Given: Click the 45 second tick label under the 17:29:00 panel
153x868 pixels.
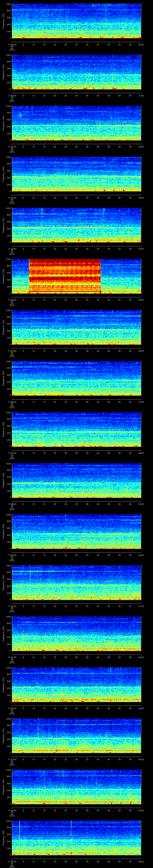Looking at the screenshot, I should [x=109, y=44].
